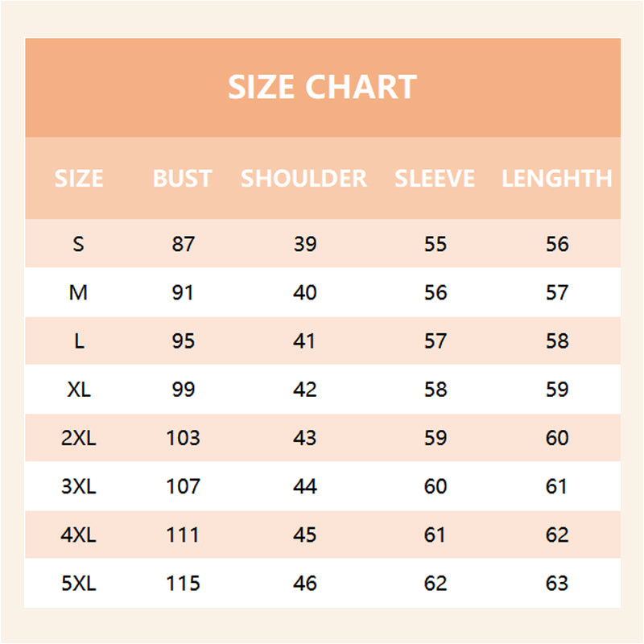Click shoulder value 42 in XL row
Image resolution: width=644 pixels, height=644 pixels.
coord(305,390)
